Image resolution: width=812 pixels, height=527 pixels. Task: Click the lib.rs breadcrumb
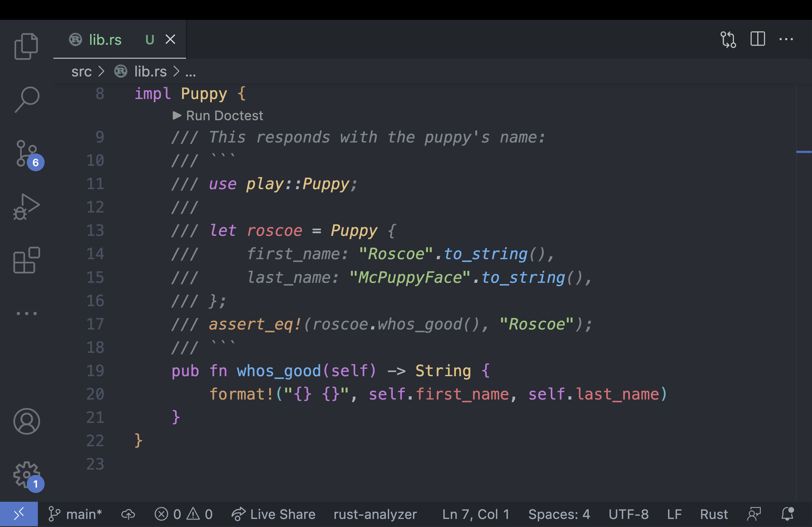tap(150, 72)
